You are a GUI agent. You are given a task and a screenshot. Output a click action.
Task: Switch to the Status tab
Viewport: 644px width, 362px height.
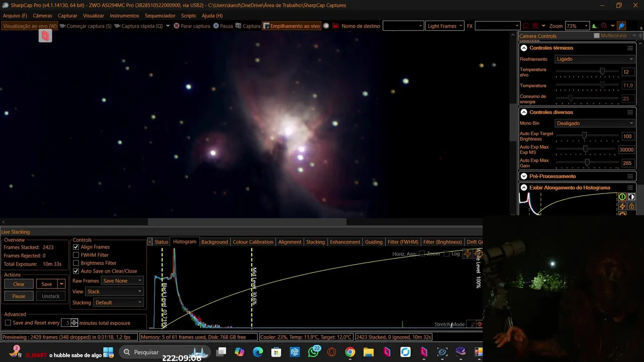coord(161,242)
